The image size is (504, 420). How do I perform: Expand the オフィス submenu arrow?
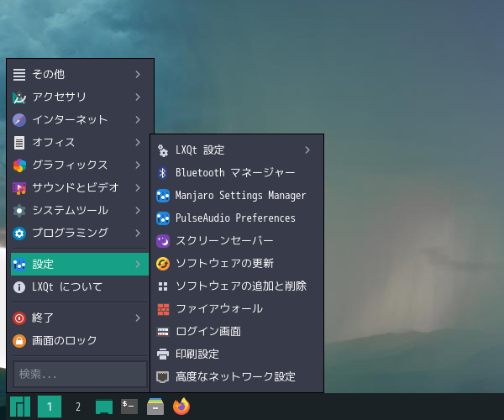(138, 142)
